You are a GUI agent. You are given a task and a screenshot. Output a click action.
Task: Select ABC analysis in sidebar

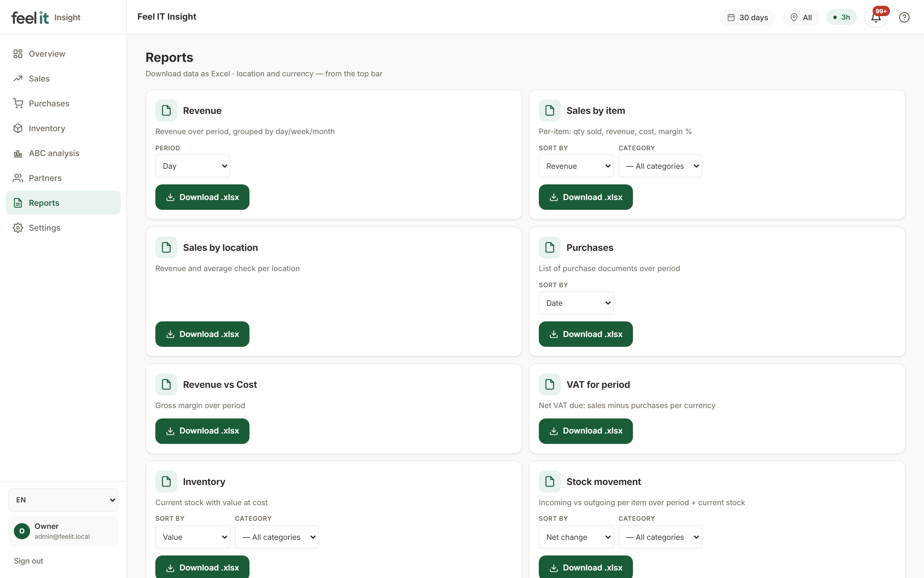[63, 153]
